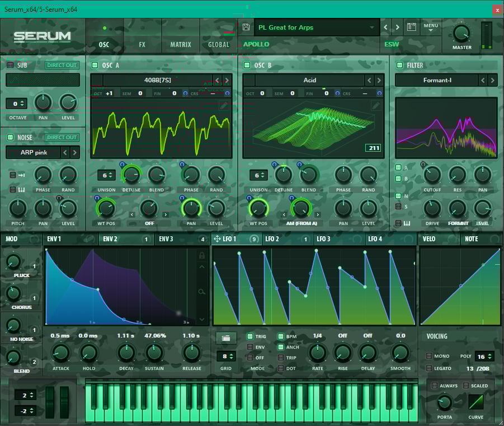Click the OSC B wavetable frame number 211
Viewport: 504px width, 426px height.
click(374, 148)
